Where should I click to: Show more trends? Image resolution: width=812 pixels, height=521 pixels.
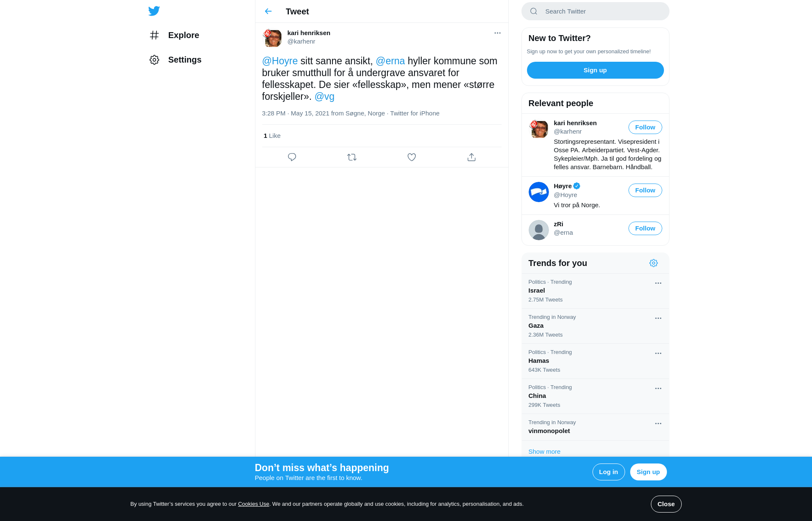point(544,452)
